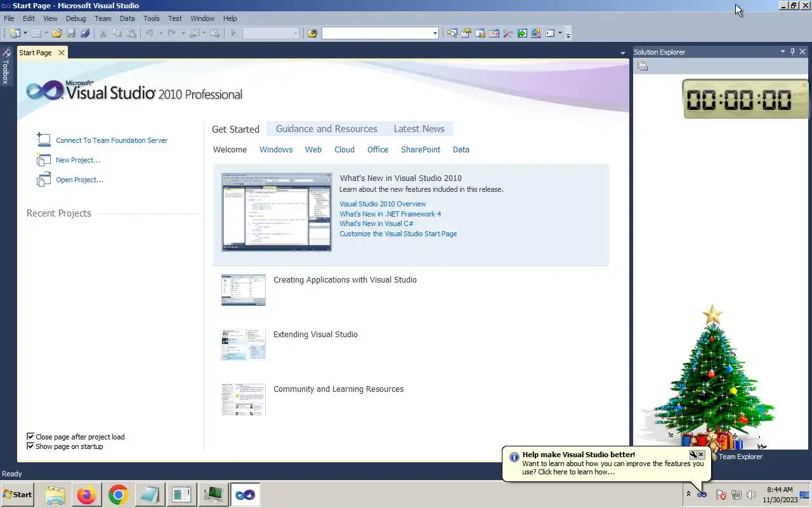This screenshot has height=508, width=812.
Task: Click the volume speaker tray icon
Action: pyautogui.click(x=752, y=495)
